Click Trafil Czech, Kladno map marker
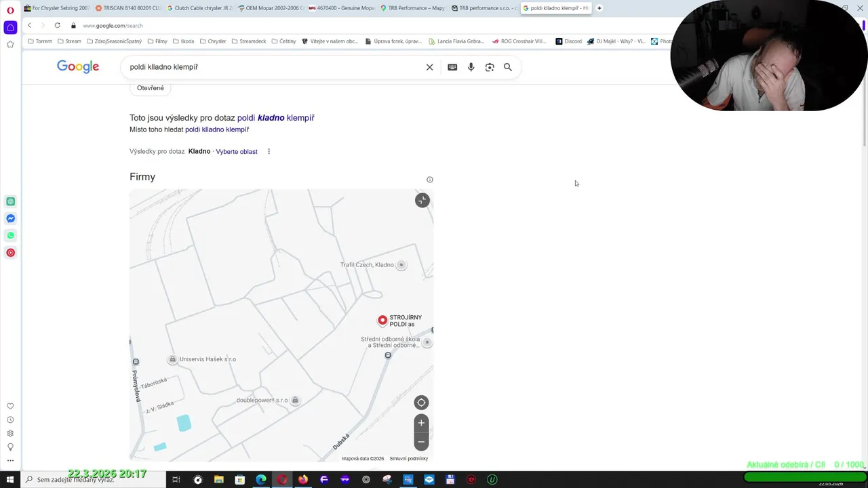Screen dimensions: 868x488 pyautogui.click(x=401, y=265)
